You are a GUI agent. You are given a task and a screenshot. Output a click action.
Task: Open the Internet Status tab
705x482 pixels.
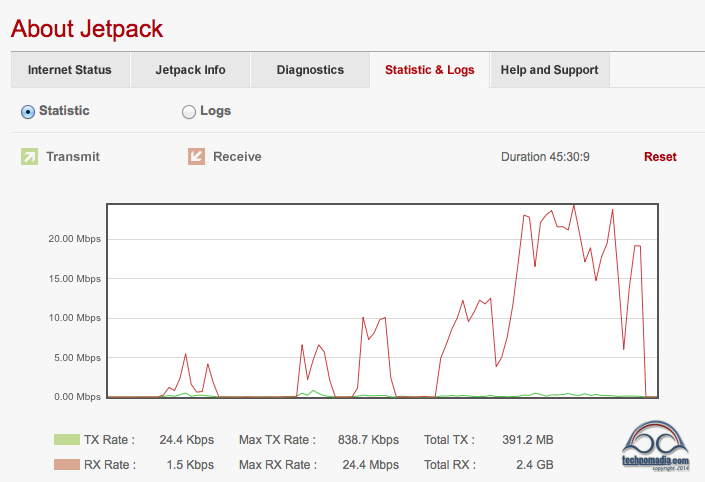pos(70,70)
